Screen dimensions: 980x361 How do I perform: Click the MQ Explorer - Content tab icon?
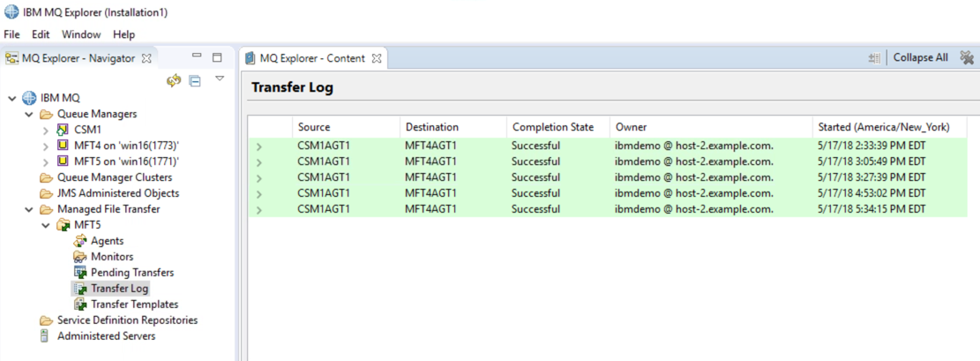click(251, 58)
